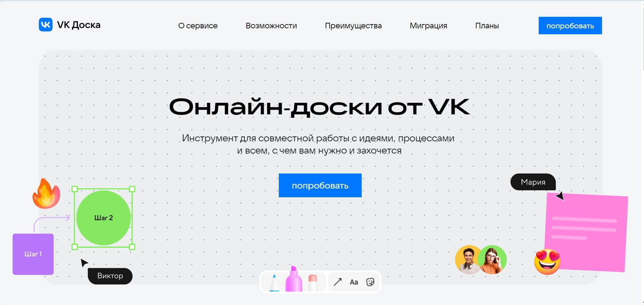This screenshot has width=644, height=305.
Task: Open the sticker emoji tool
Action: point(370,282)
